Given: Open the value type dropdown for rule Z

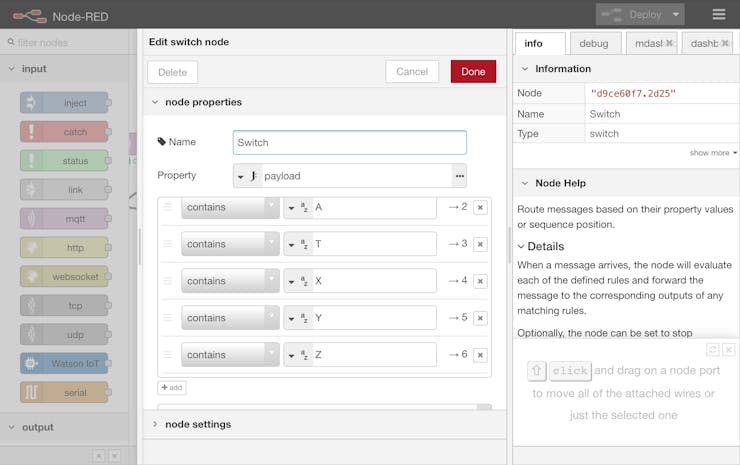Looking at the screenshot, I should coord(298,355).
